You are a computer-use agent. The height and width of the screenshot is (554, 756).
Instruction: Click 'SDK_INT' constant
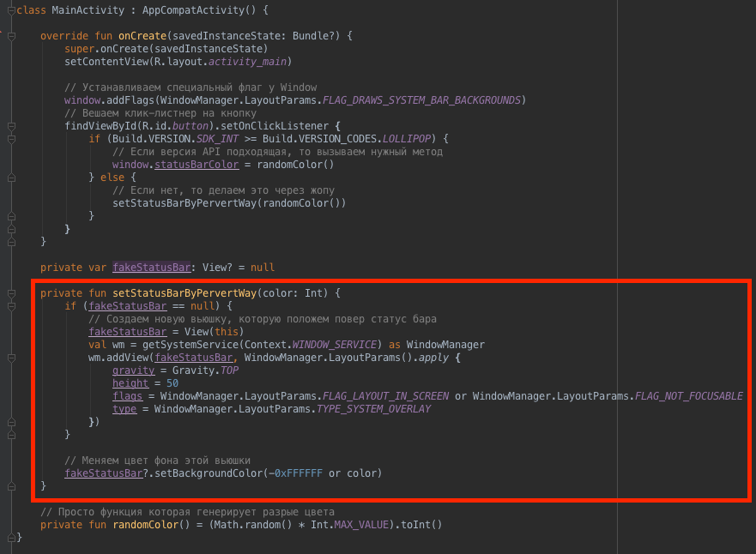(x=217, y=139)
